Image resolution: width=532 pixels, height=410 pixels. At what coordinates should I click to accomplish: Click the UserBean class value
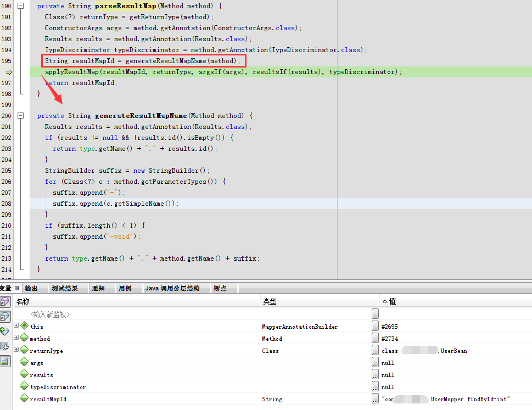coord(424,351)
